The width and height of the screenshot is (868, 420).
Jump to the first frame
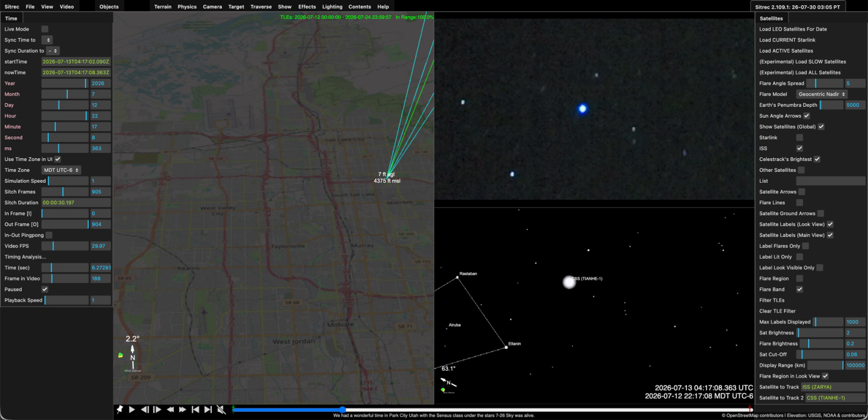coord(195,410)
